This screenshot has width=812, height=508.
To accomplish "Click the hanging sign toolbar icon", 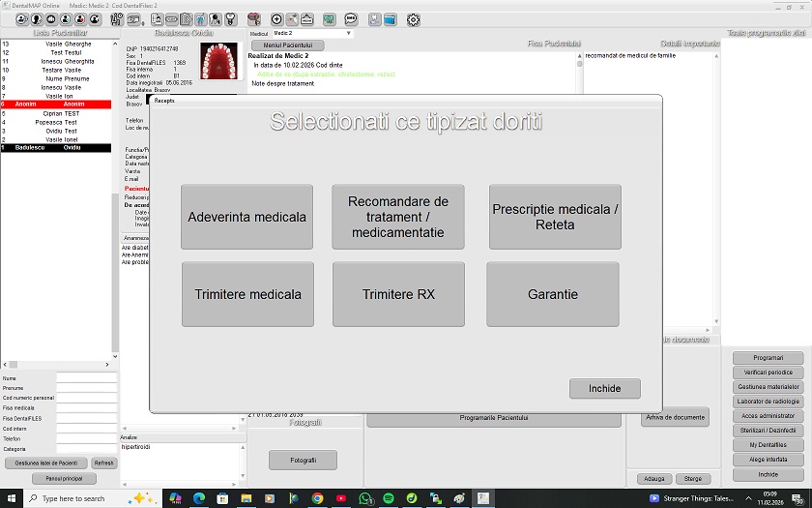I will click(x=307, y=19).
